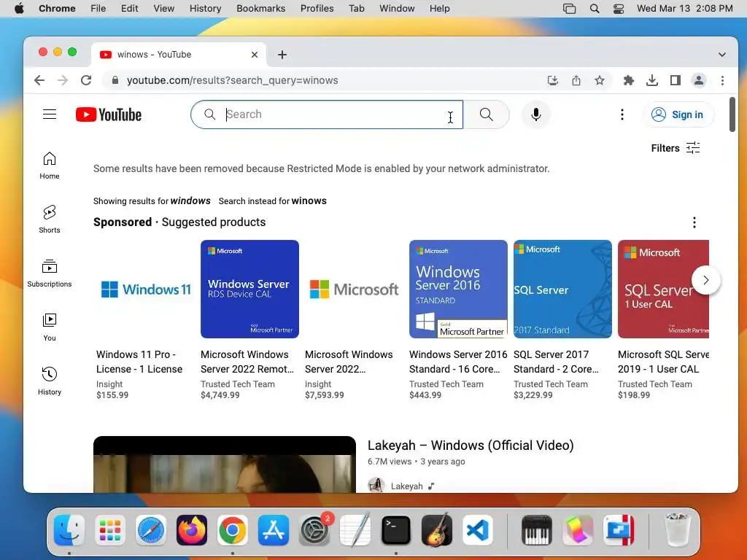Open the You sidebar section
Image resolution: width=747 pixels, height=560 pixels.
[x=50, y=327]
